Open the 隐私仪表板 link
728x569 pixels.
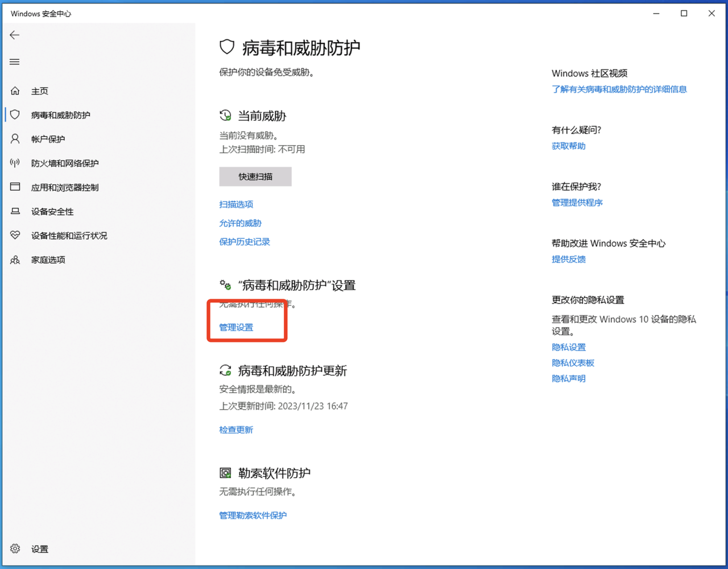573,363
